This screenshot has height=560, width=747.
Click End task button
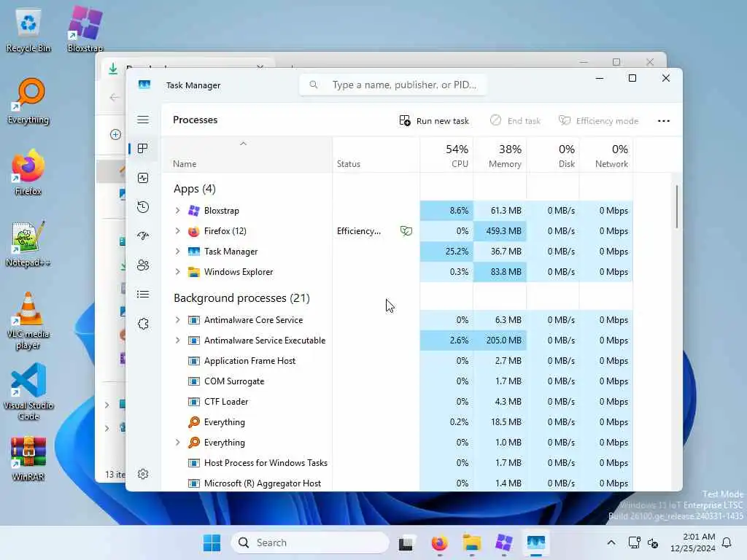[x=515, y=121]
